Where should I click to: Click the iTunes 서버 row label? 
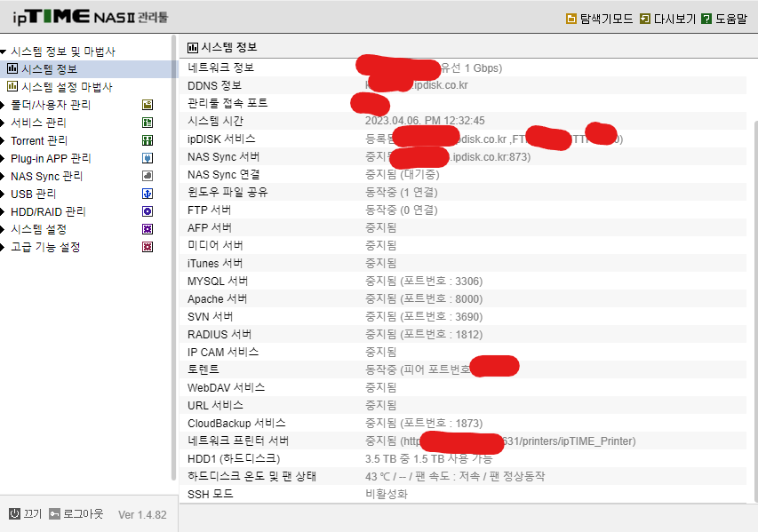pyautogui.click(x=215, y=264)
